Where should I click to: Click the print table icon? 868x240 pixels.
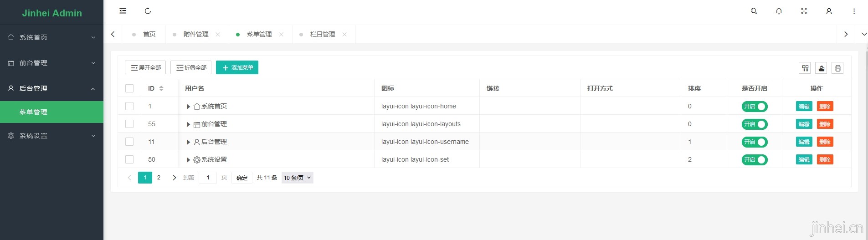(837, 68)
